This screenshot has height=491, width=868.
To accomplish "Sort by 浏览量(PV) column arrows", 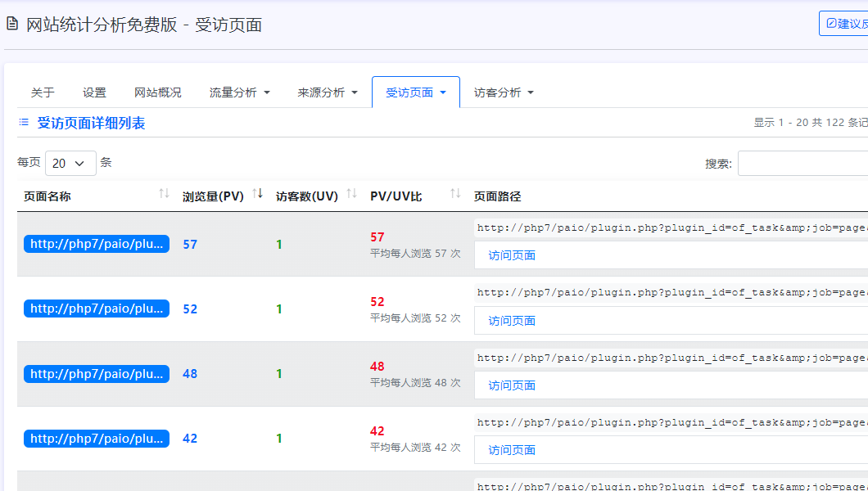I will coord(257,193).
